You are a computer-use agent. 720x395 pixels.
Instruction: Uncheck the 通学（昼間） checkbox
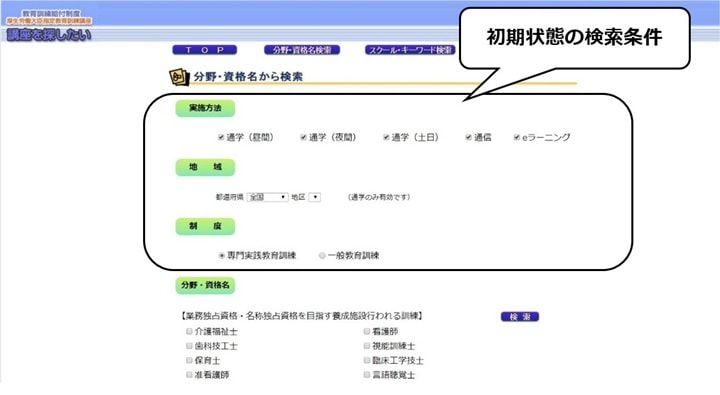coord(221,137)
